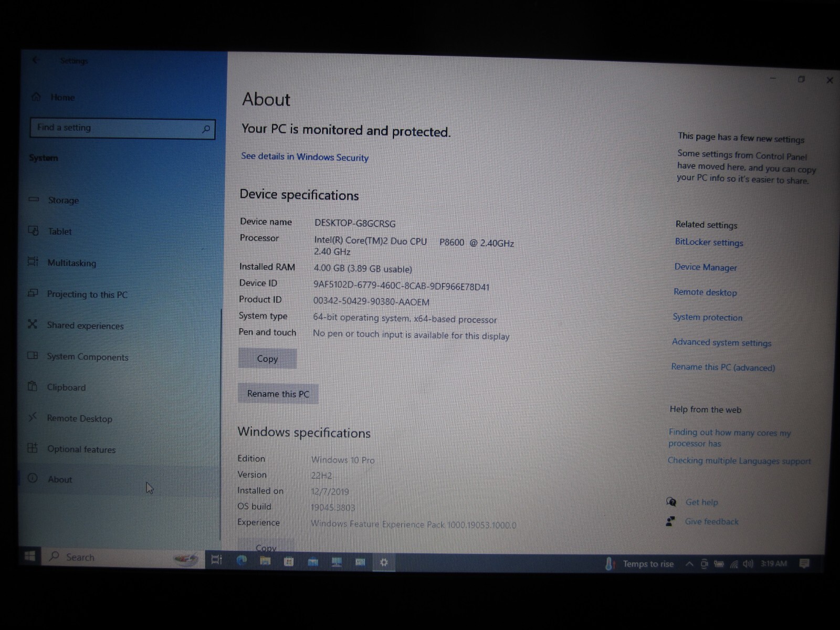This screenshot has width=840, height=630.
Task: Click Windows 10 Pro edition text
Action: tap(343, 460)
